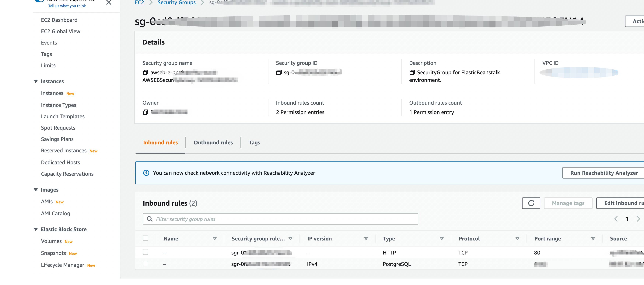Viewport: 644px width, 285px height.
Task: Open Volumes in sidebar
Action: point(51,241)
